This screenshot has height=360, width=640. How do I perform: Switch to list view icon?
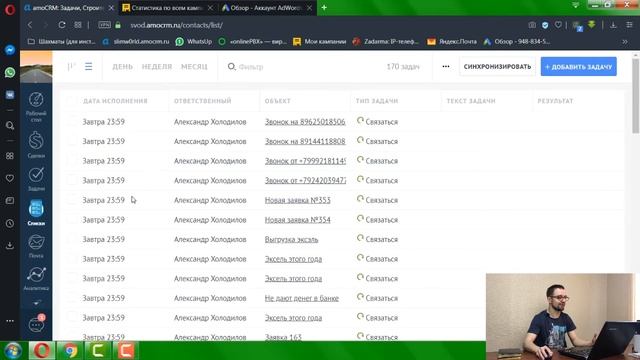pyautogui.click(x=89, y=67)
